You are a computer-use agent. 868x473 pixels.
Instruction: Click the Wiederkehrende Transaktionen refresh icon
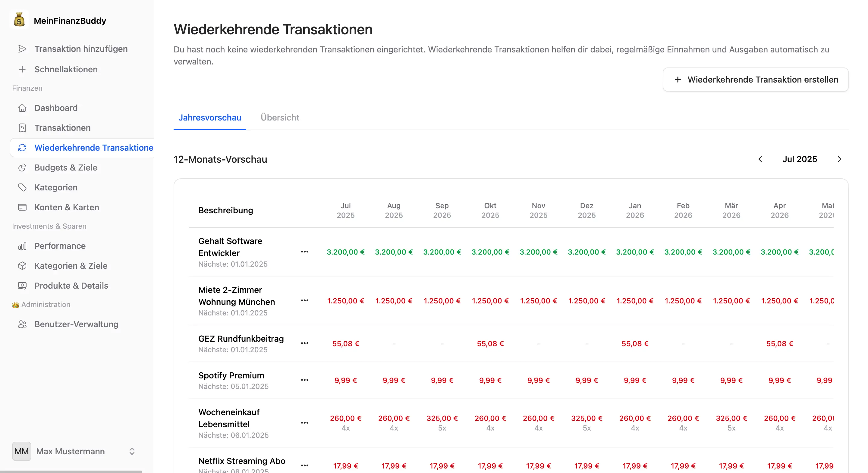click(x=22, y=148)
